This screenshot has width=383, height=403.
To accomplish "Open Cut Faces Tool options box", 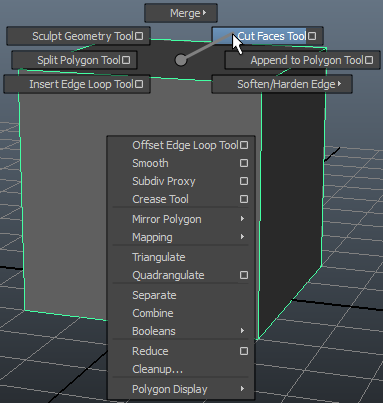I will (312, 36).
